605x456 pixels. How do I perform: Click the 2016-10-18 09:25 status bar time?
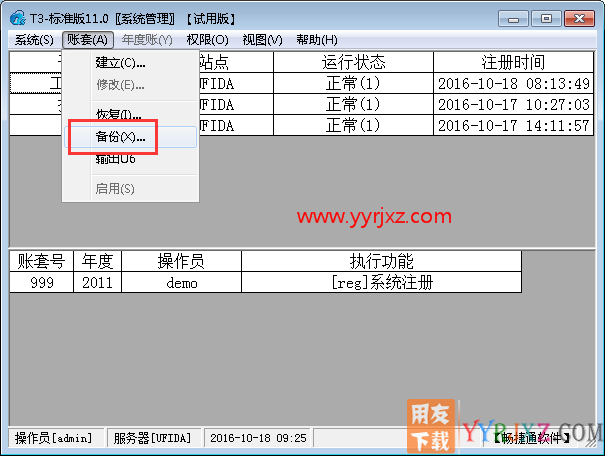[x=258, y=438]
